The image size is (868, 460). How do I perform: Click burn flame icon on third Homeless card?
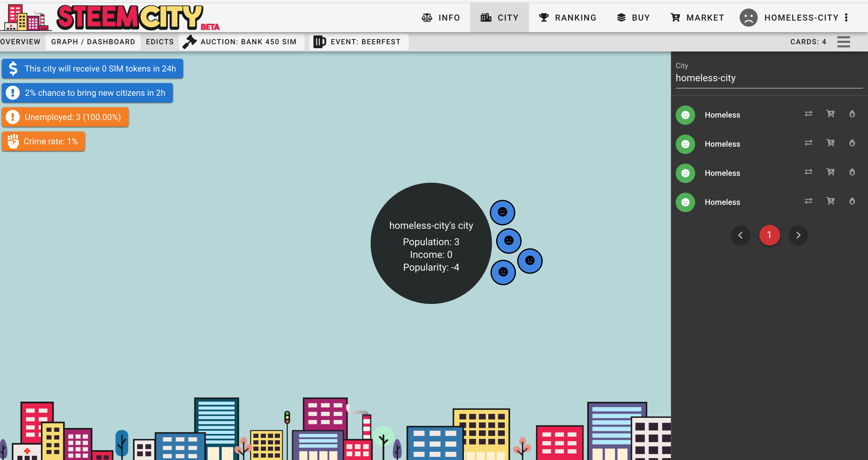pyautogui.click(x=852, y=172)
